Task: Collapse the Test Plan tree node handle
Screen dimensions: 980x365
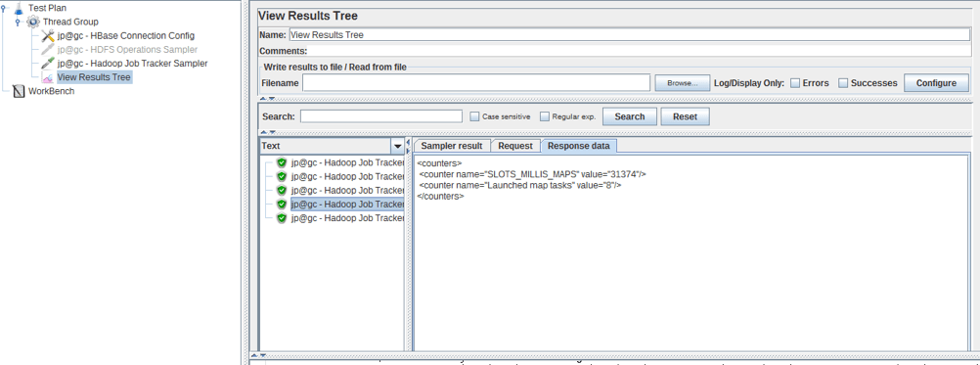Action: coord(4,8)
